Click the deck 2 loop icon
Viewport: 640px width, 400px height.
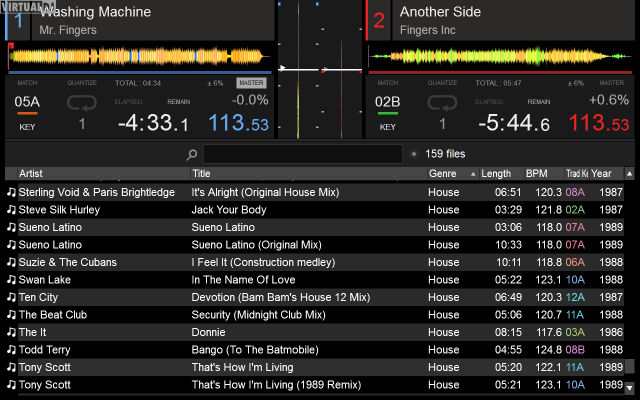pyautogui.click(x=442, y=103)
